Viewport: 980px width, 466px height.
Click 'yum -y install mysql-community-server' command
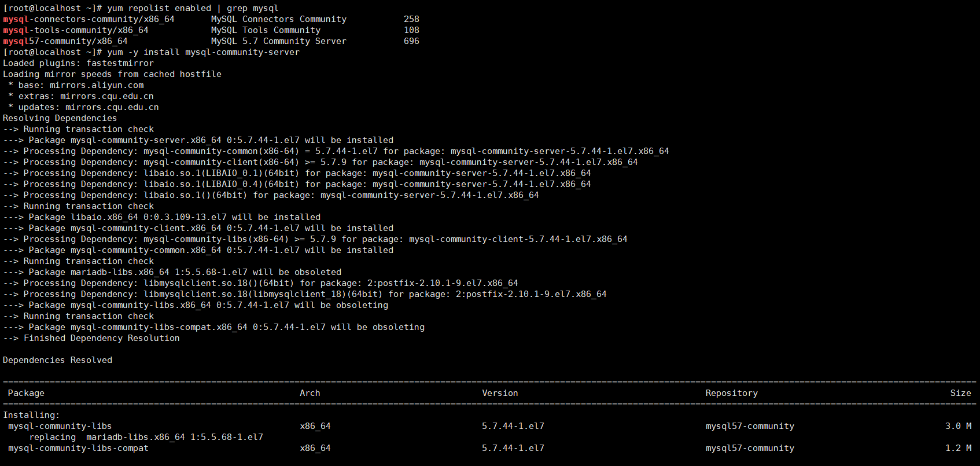coord(203,52)
